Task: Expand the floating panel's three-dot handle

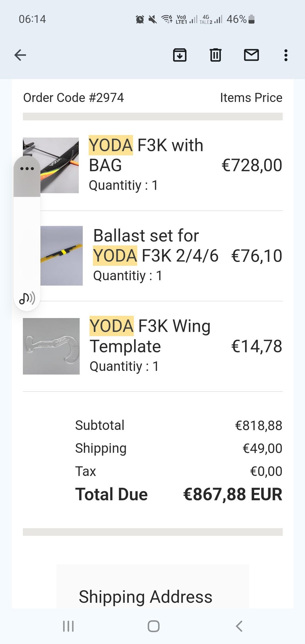Action: pyautogui.click(x=27, y=168)
